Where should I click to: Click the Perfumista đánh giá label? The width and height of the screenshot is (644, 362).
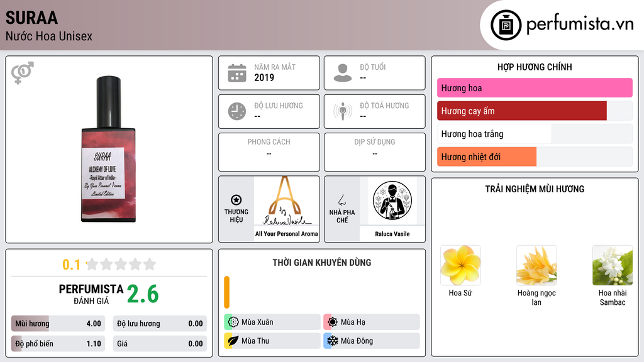coord(91,294)
